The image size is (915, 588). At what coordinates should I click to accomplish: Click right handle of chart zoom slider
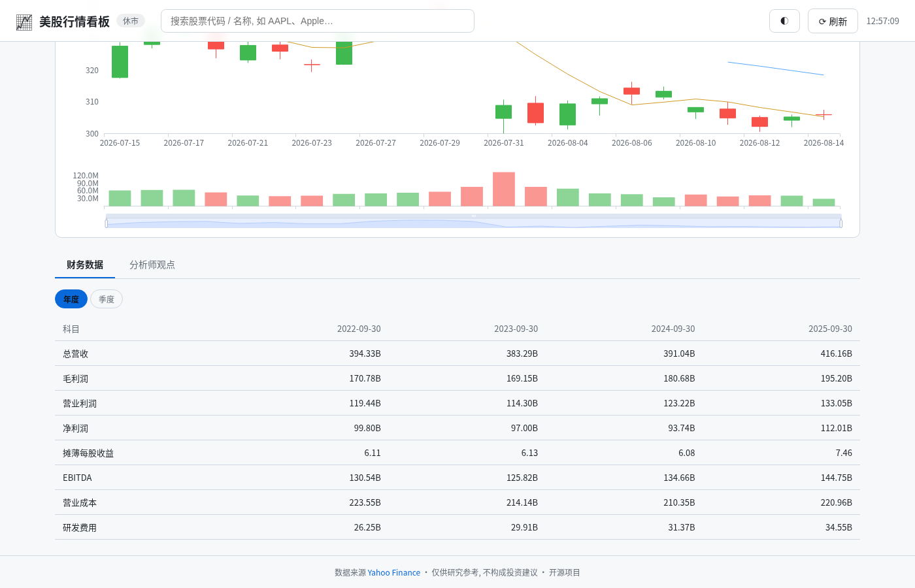click(x=840, y=223)
